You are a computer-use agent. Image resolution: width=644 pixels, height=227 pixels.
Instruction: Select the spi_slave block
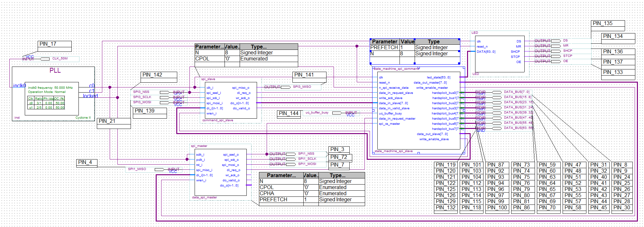coord(231,100)
